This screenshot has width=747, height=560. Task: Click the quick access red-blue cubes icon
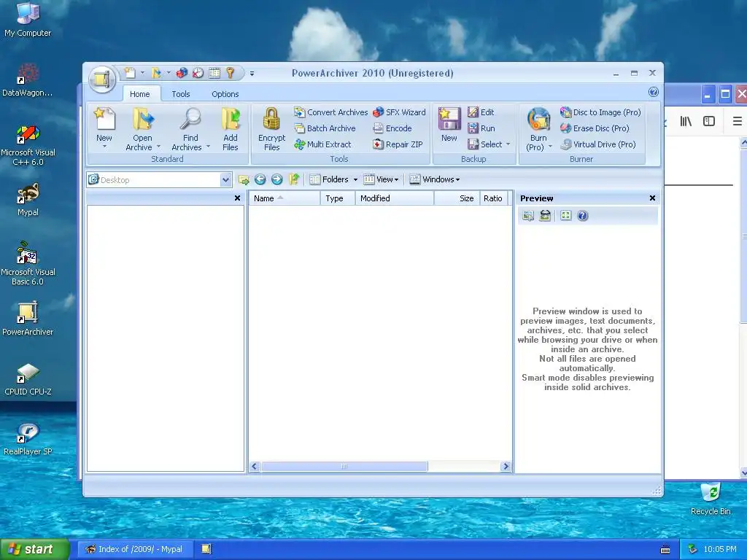click(182, 73)
